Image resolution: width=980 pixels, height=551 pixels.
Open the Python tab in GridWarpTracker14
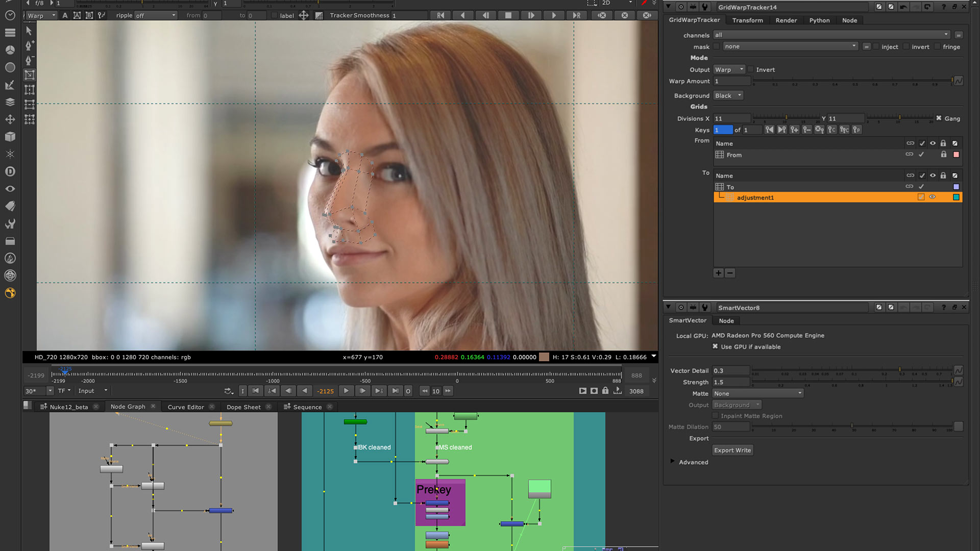click(x=820, y=20)
